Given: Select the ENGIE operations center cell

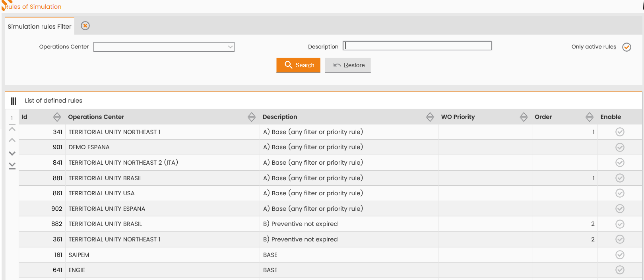Looking at the screenshot, I should [162, 270].
